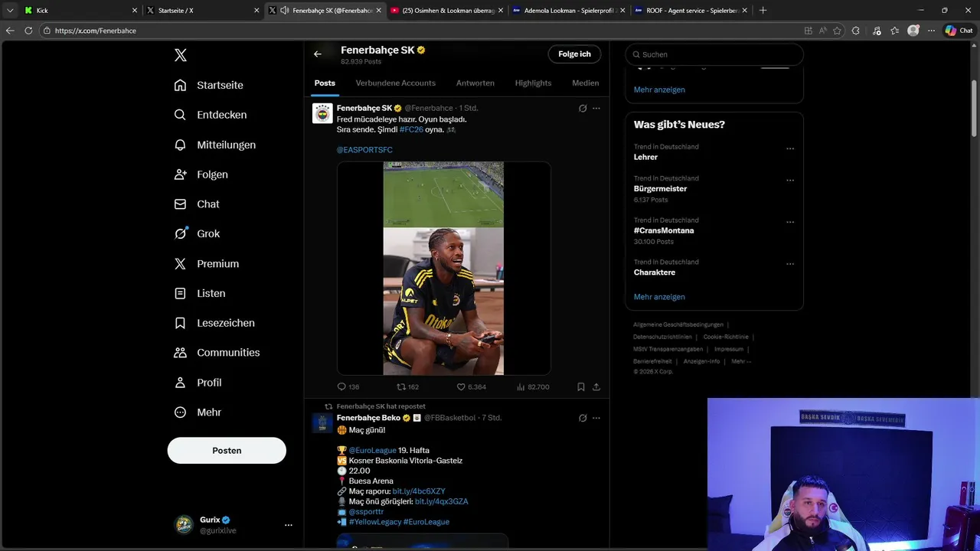The height and width of the screenshot is (551, 980).
Task: Go back using the profile header arrow
Action: click(318, 54)
